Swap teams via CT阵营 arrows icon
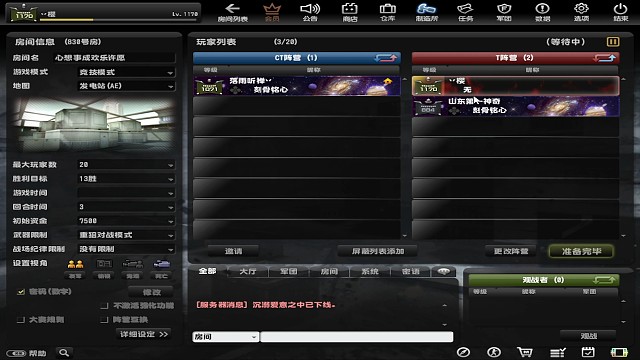 [386, 58]
